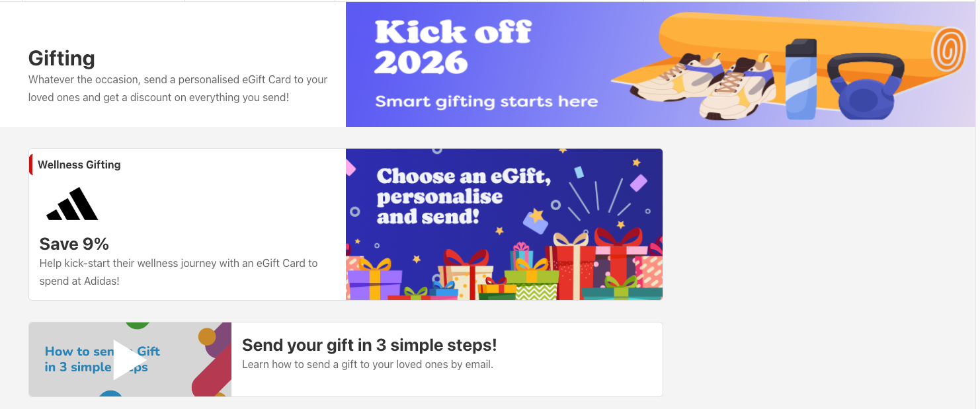Open 'Send your gift in 3 simple steps!'

click(370, 345)
